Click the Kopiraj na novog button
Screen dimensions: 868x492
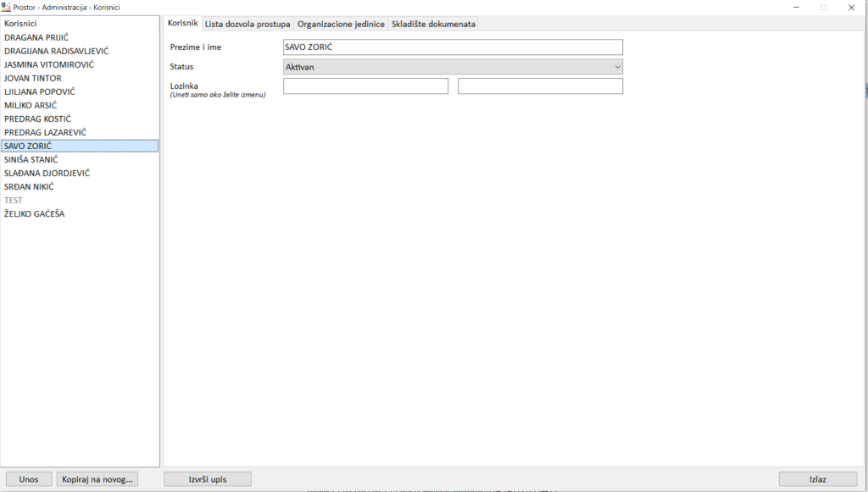coord(97,479)
